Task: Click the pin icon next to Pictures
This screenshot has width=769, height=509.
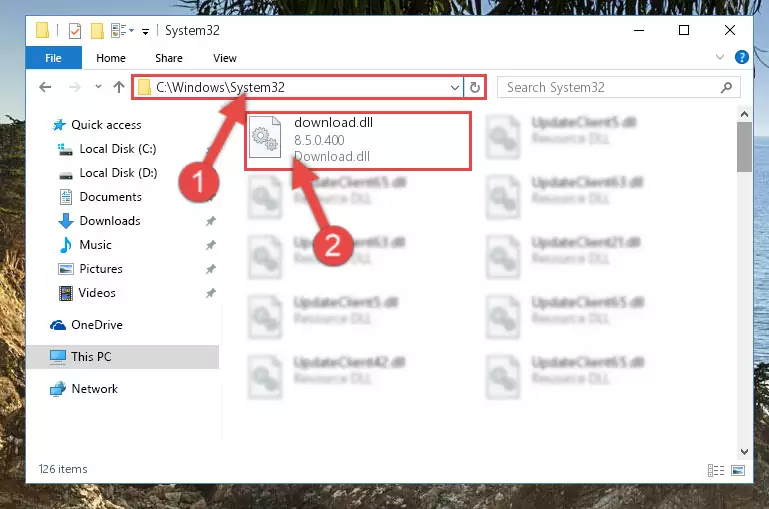Action: [210, 269]
